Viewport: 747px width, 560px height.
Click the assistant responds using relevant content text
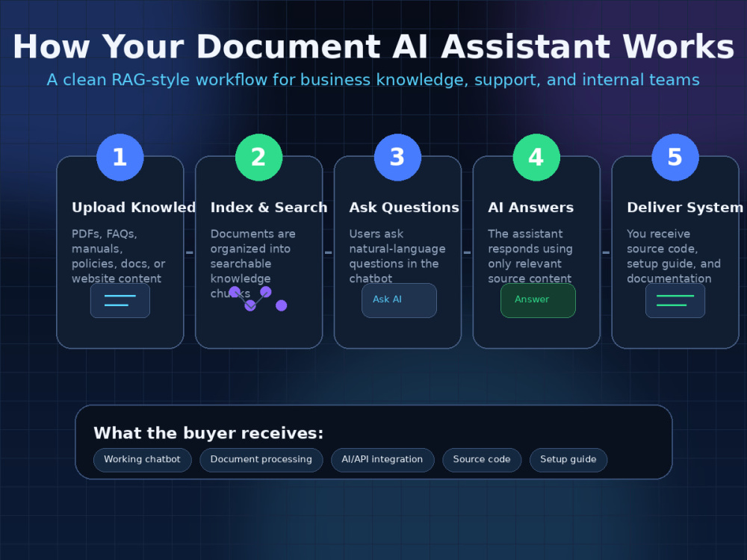point(530,256)
